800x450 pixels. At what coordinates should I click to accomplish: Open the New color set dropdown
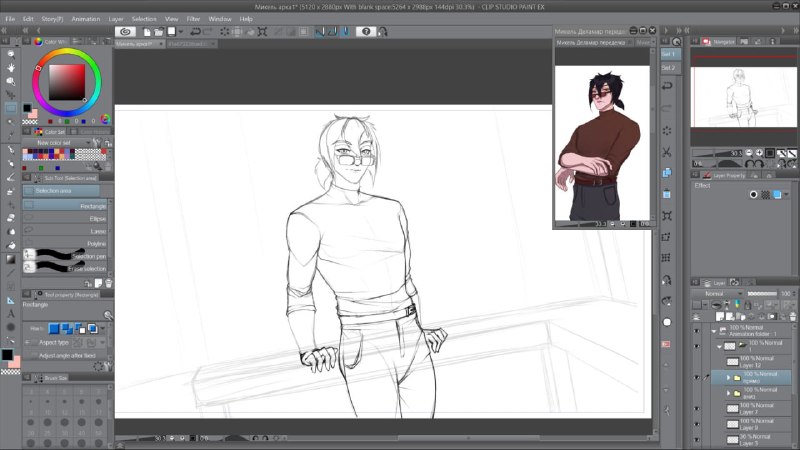57,143
